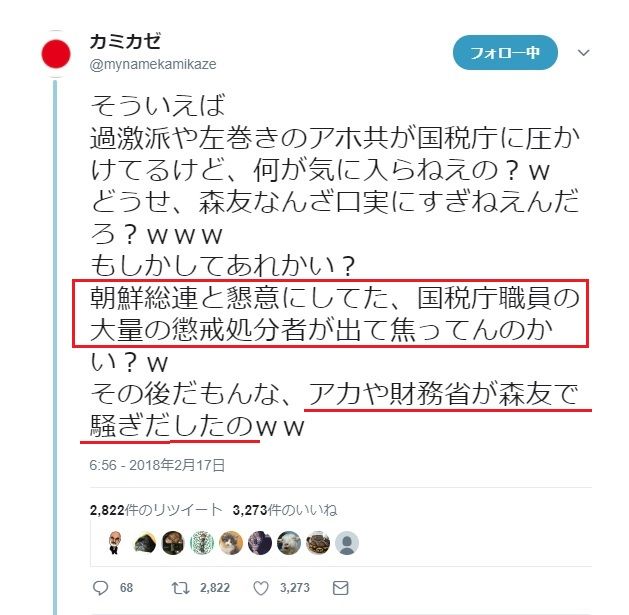629x615 pixels.
Task: Expand the tweet options chevron menu
Action: pos(583,53)
